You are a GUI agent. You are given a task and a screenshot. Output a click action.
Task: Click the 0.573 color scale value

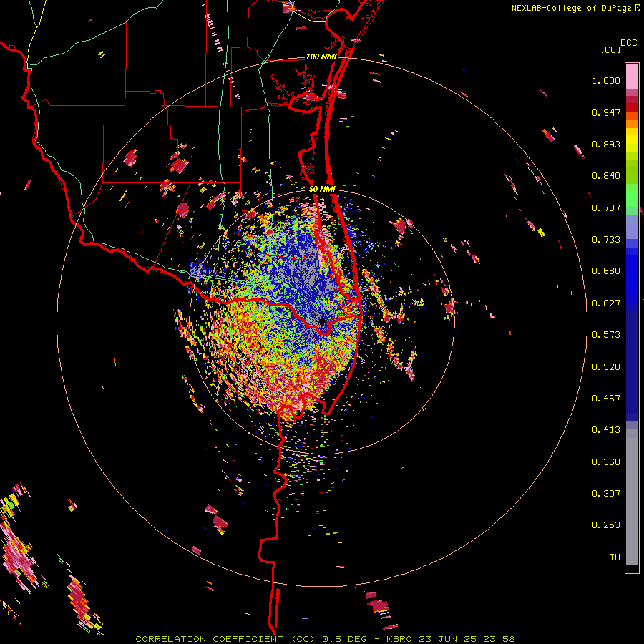606,335
